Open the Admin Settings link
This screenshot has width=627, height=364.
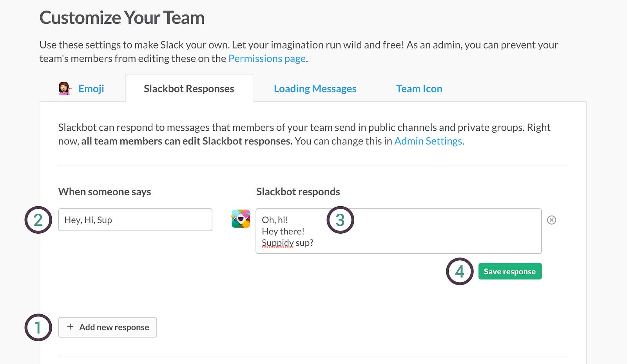pos(428,141)
